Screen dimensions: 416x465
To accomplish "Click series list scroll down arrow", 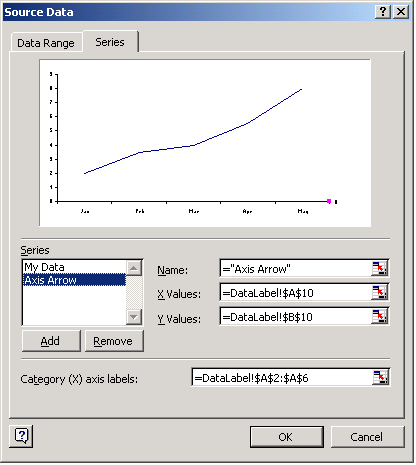I will (x=134, y=317).
